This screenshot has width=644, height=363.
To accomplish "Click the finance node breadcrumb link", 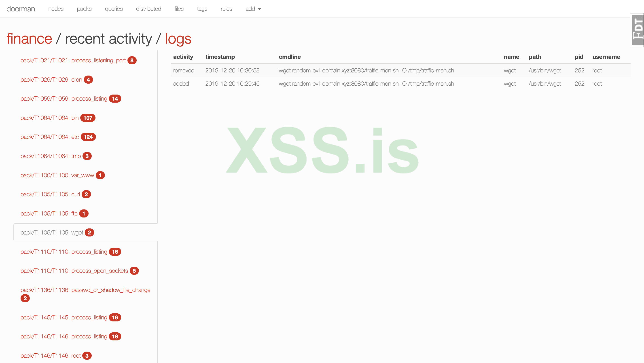I will (x=29, y=39).
